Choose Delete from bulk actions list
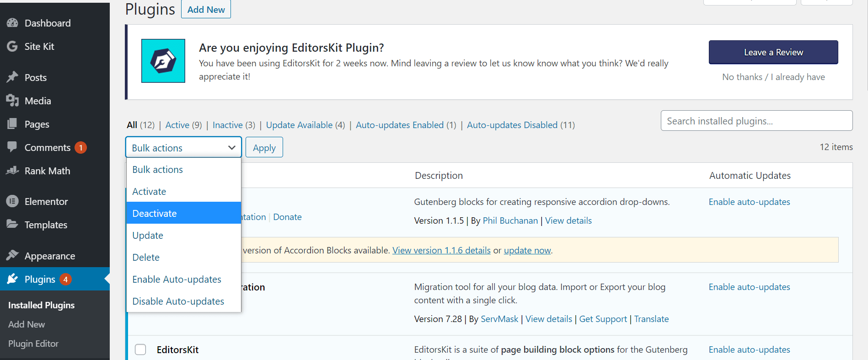 coord(183,258)
